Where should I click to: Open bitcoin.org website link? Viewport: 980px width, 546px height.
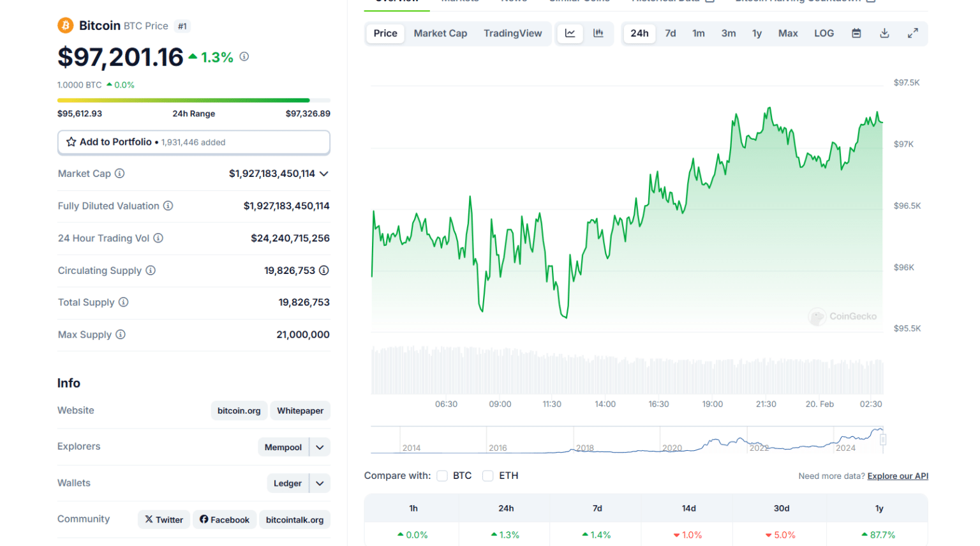[x=239, y=411]
